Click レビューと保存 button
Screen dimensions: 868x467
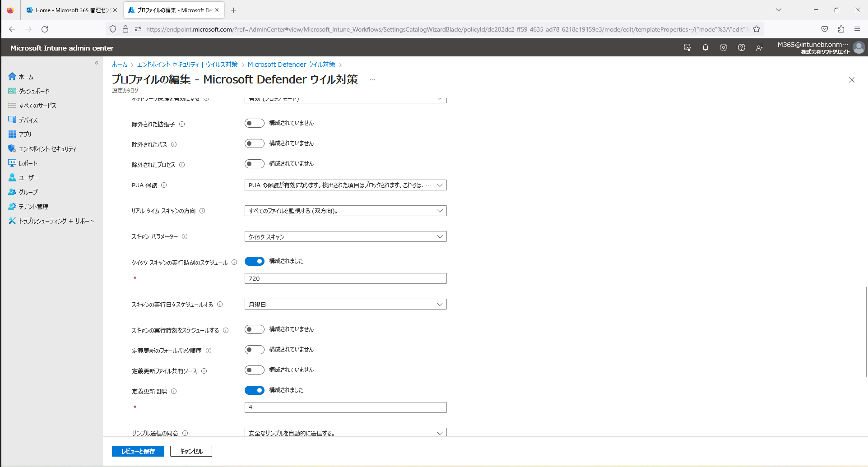click(x=138, y=451)
